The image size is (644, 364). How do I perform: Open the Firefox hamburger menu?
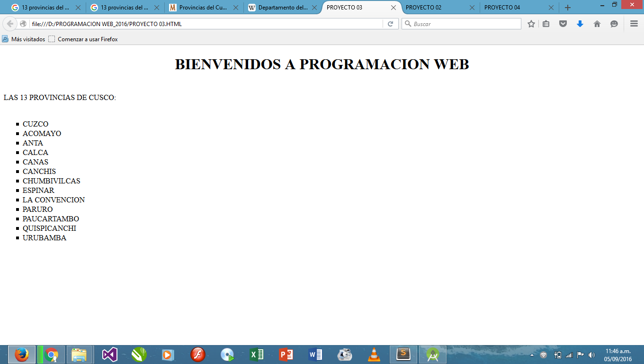[x=633, y=24]
